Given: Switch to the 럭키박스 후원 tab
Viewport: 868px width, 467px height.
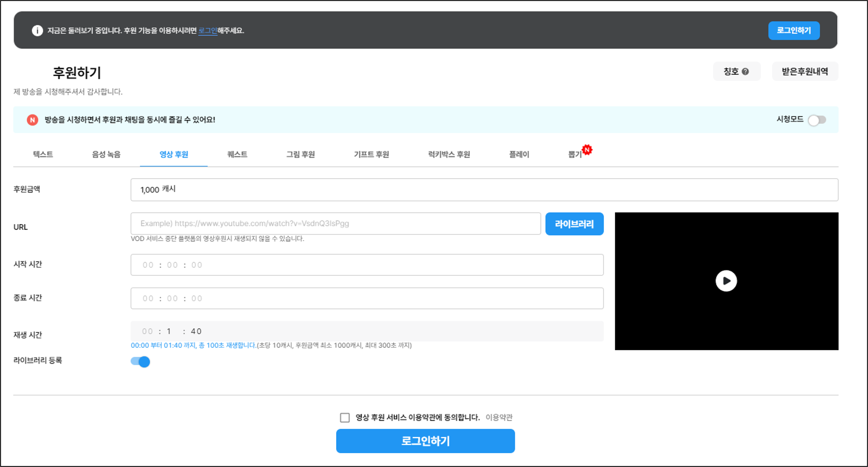Looking at the screenshot, I should 449,155.
